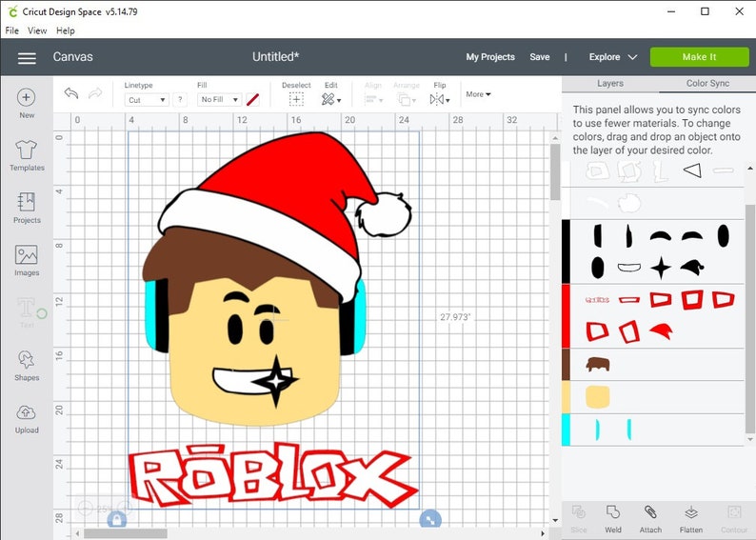The height and width of the screenshot is (540, 756).
Task: Click the canvas horizontal scrollbar thumb
Action: coord(126,533)
